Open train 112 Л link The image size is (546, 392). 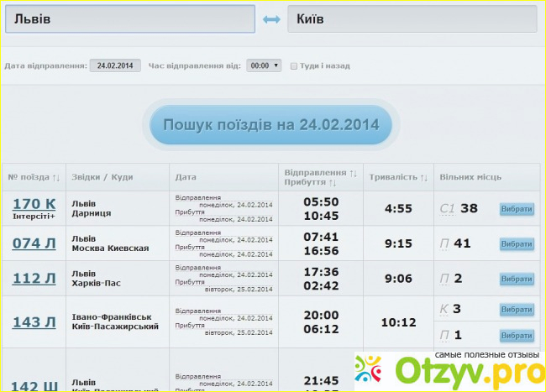tap(34, 279)
